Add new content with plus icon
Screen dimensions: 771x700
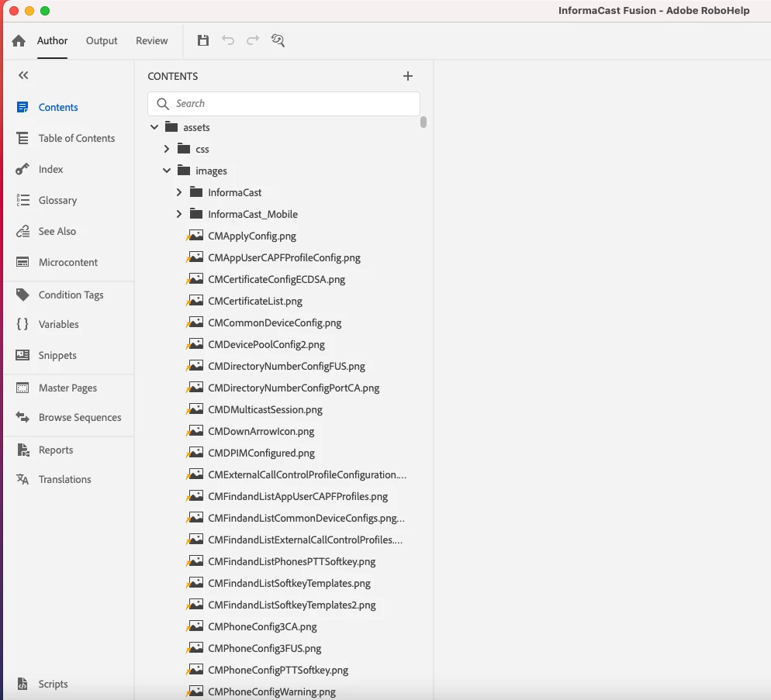408,76
